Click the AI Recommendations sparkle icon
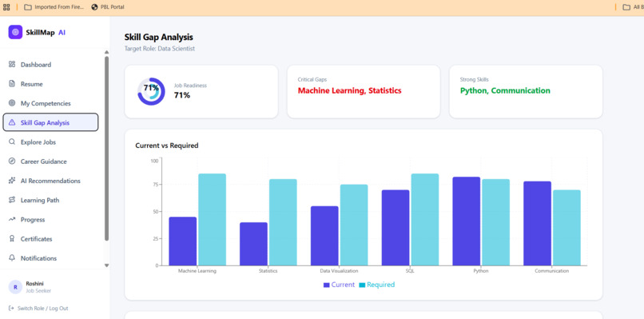This screenshot has width=644, height=319. (12, 181)
